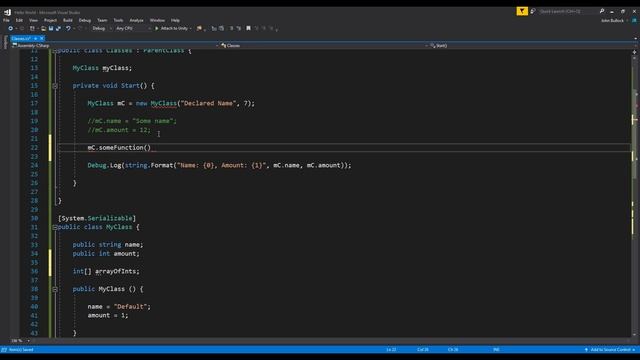640x360 pixels.
Task: Click the yellow notifications filter flag icon
Action: (522, 11)
